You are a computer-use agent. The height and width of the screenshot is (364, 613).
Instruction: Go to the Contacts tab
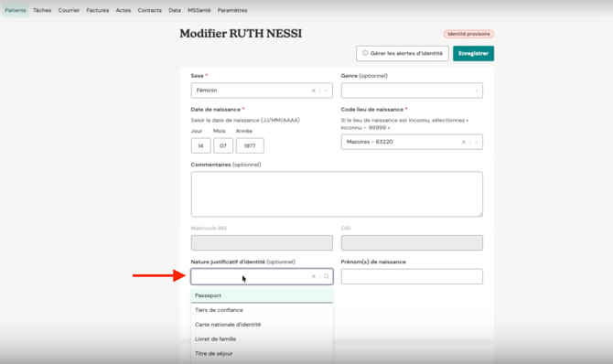(x=149, y=10)
